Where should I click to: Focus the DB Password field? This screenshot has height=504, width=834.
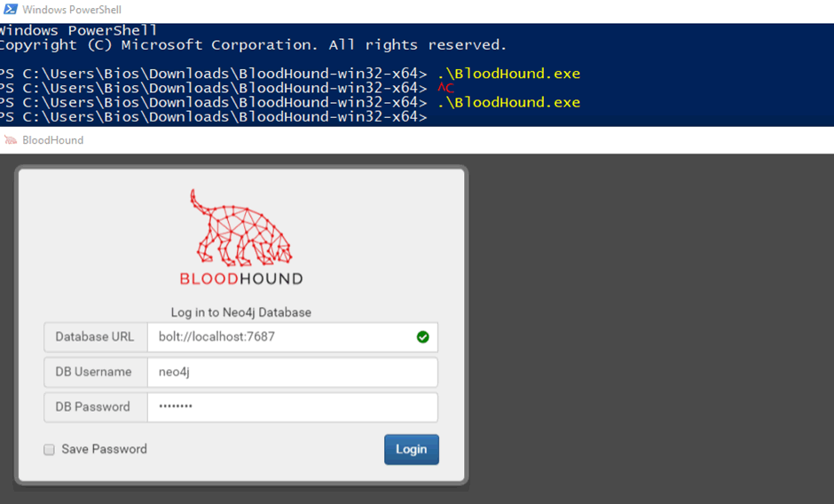tap(293, 407)
